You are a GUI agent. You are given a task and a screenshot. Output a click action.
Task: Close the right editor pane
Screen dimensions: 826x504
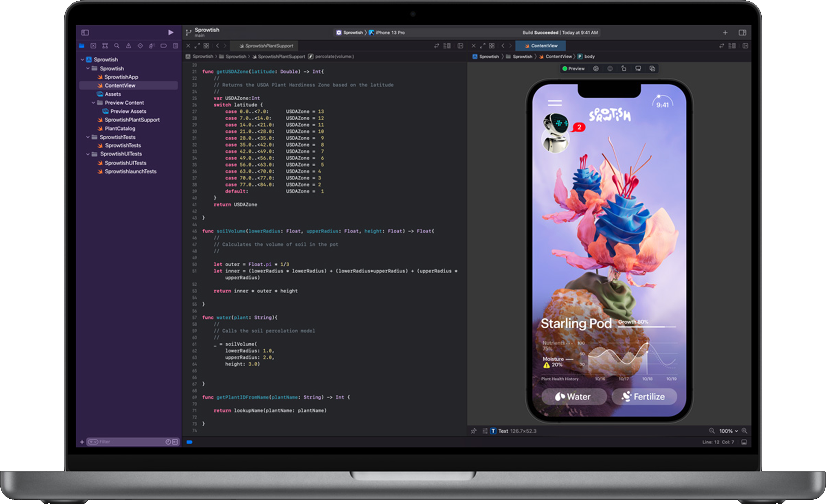tap(473, 46)
